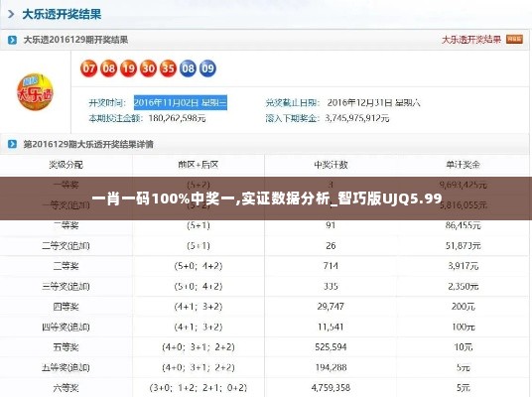
Task: Select blue ball number 09
Action: click(207, 68)
